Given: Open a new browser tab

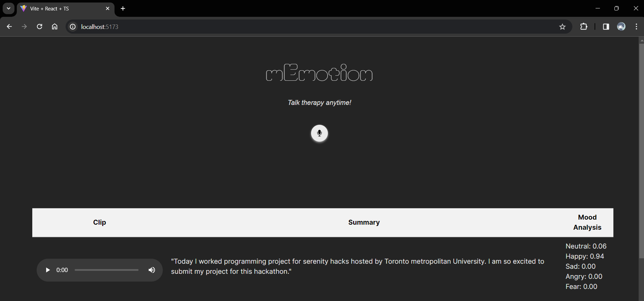Looking at the screenshot, I should pyautogui.click(x=123, y=8).
